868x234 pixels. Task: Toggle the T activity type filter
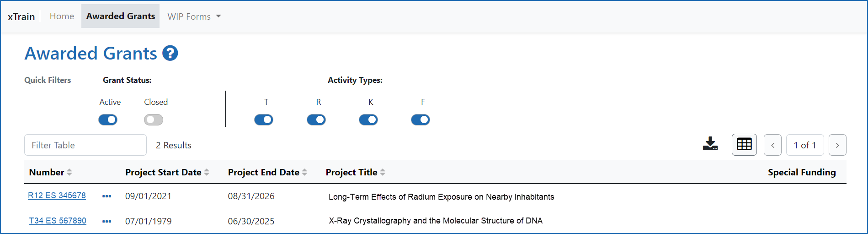[x=264, y=120]
